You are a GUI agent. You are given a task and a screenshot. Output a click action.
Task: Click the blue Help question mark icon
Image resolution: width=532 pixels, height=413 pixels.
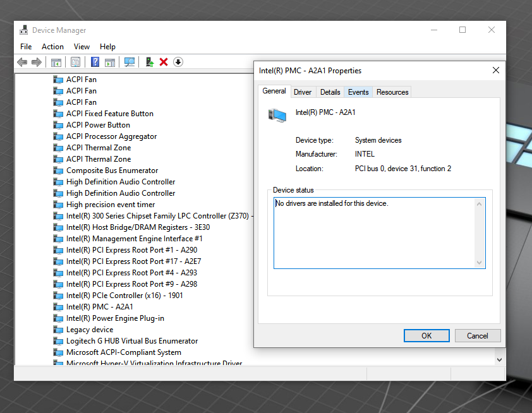point(95,62)
